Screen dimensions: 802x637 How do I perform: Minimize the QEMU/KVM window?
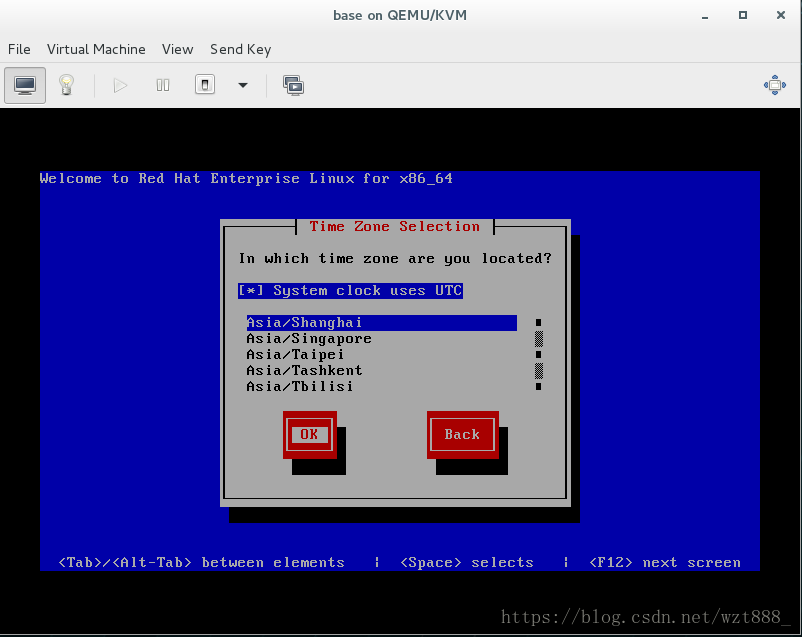pyautogui.click(x=705, y=16)
